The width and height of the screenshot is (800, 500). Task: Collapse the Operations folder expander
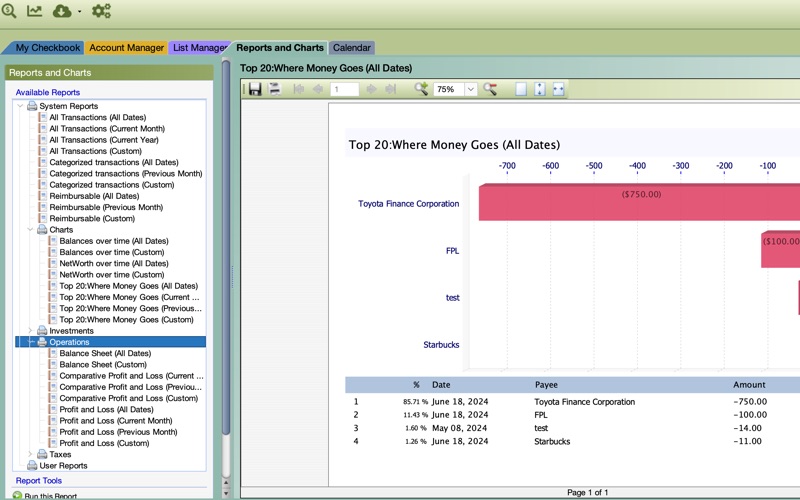pyautogui.click(x=30, y=342)
